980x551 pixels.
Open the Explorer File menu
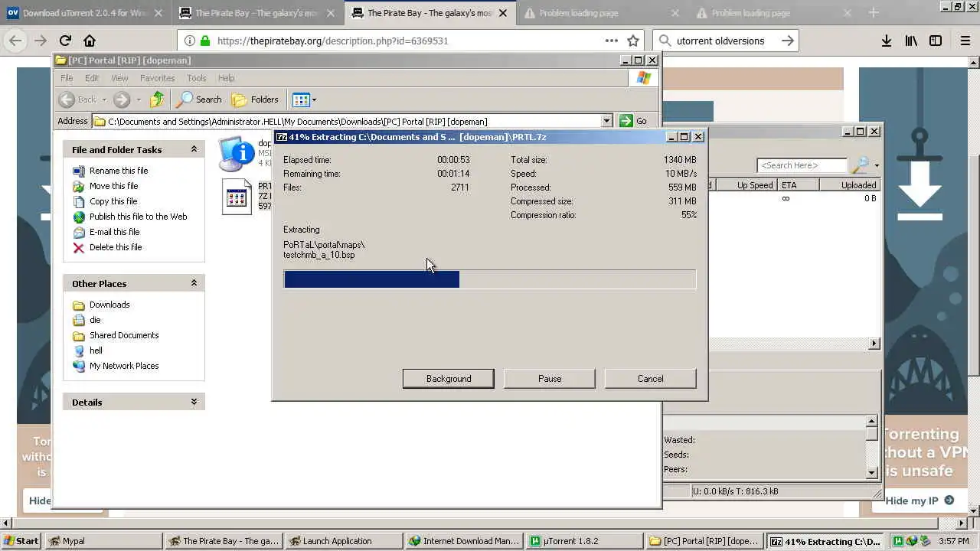point(67,78)
